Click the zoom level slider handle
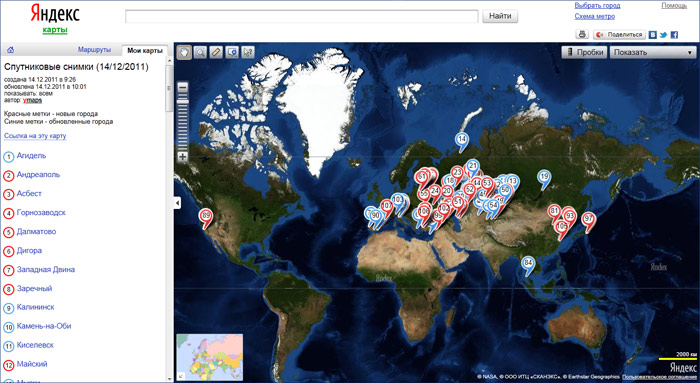700x383 pixels. (183, 102)
